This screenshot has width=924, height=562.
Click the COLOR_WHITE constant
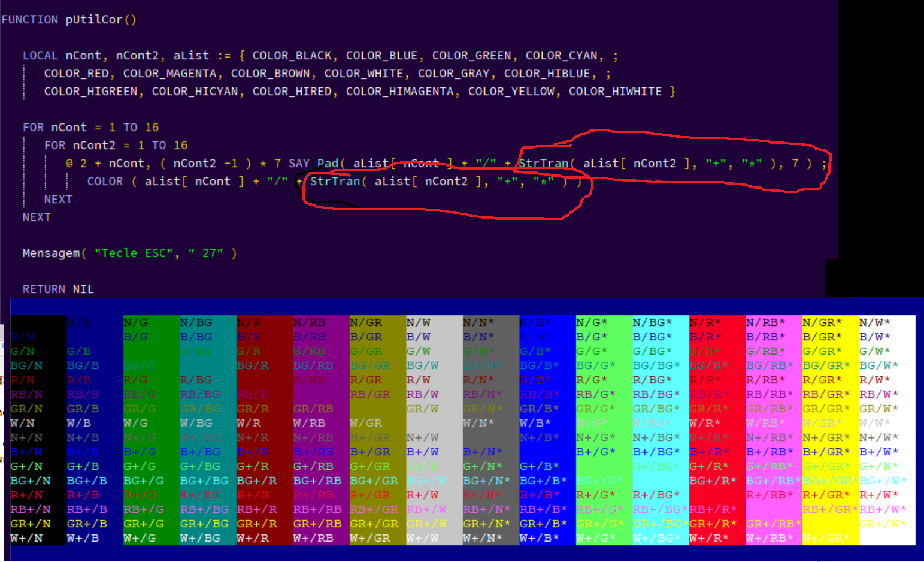pyautogui.click(x=363, y=73)
